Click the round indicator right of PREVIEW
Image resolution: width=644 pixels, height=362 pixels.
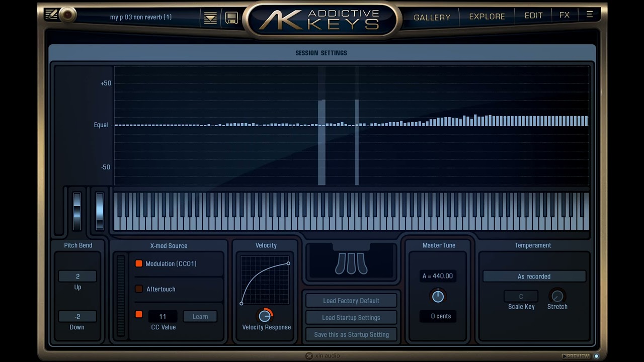[597, 356]
